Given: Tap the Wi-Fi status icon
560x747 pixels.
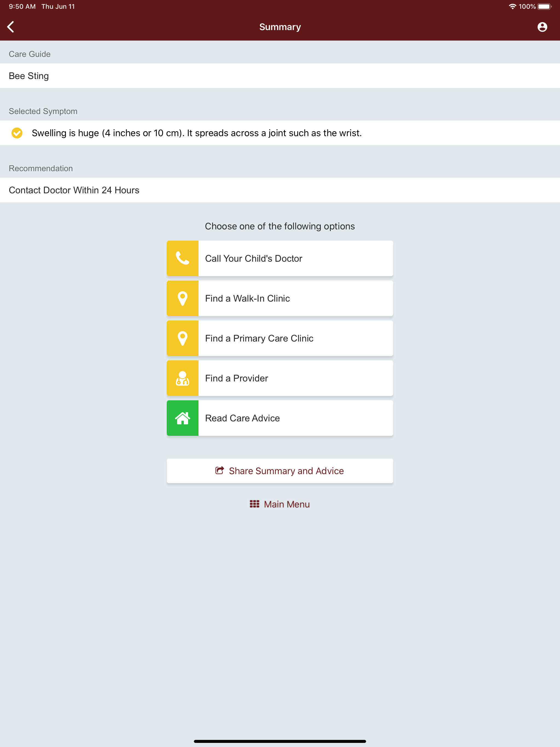Looking at the screenshot, I should coord(512,6).
